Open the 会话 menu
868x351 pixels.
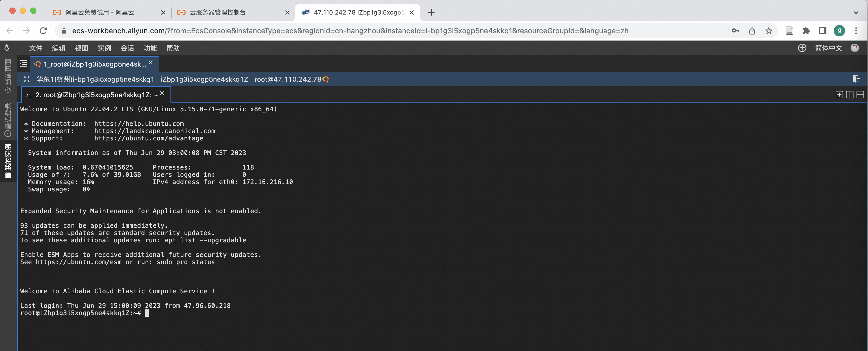coord(127,48)
